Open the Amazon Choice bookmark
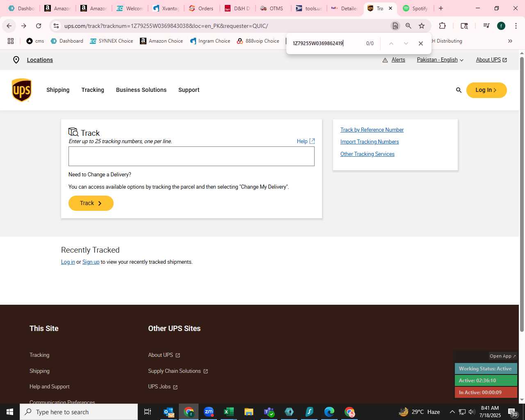Viewport: 525px width, 420px height. [162, 41]
